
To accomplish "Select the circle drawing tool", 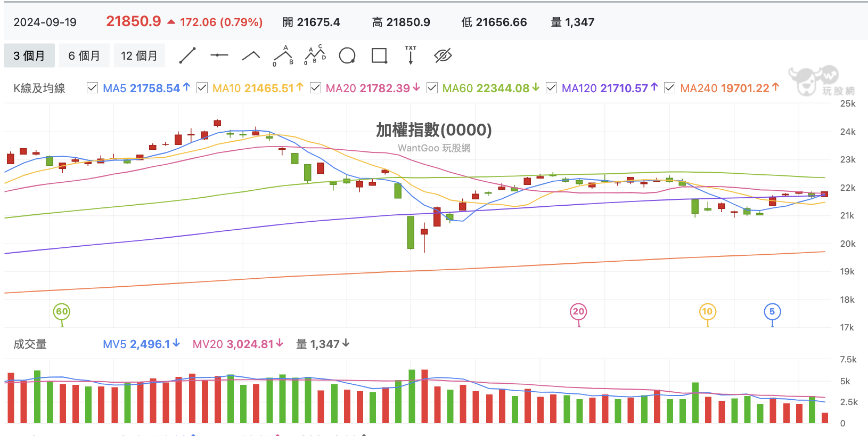I will (347, 55).
